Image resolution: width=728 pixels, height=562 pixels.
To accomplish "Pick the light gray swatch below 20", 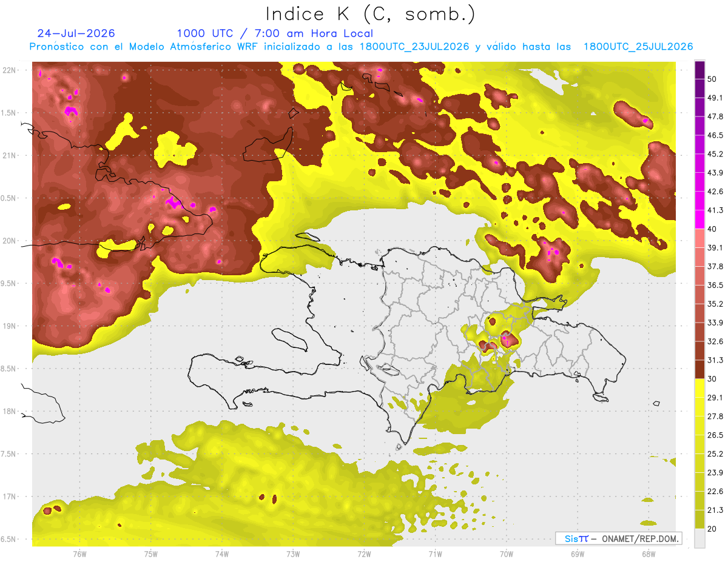I will 699,538.
